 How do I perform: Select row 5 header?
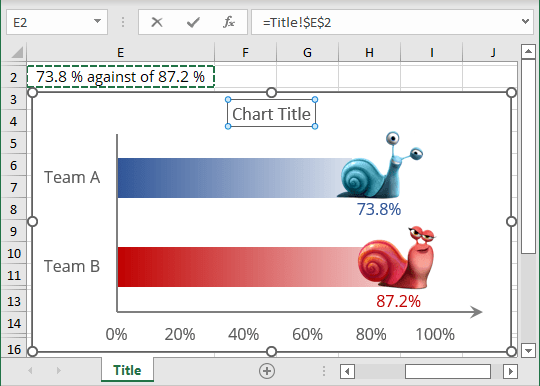(x=13, y=143)
